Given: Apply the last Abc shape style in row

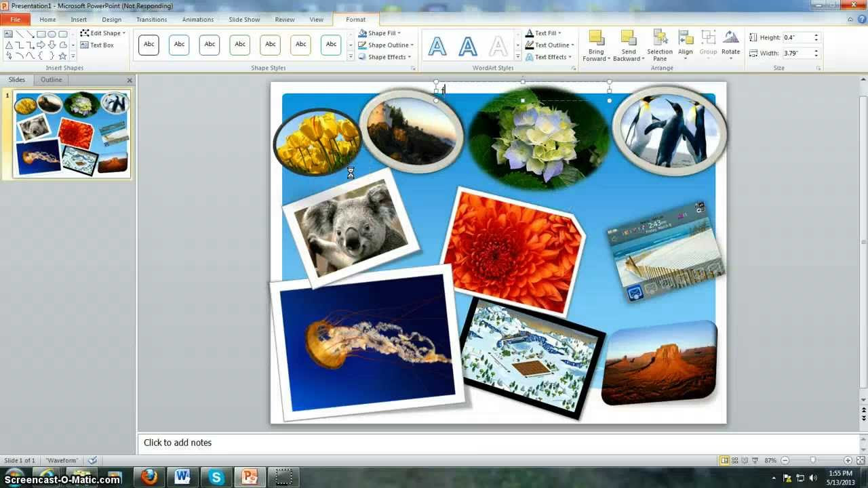Looking at the screenshot, I should (331, 45).
